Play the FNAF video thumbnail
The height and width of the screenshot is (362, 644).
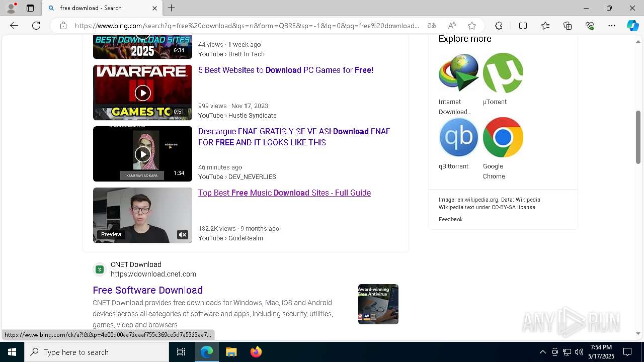click(142, 154)
